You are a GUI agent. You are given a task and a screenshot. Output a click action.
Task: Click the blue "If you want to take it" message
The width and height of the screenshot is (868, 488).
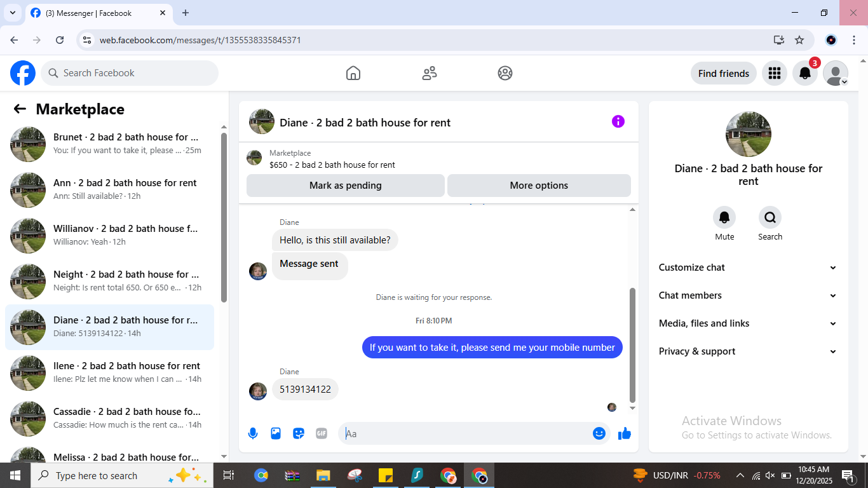click(492, 348)
